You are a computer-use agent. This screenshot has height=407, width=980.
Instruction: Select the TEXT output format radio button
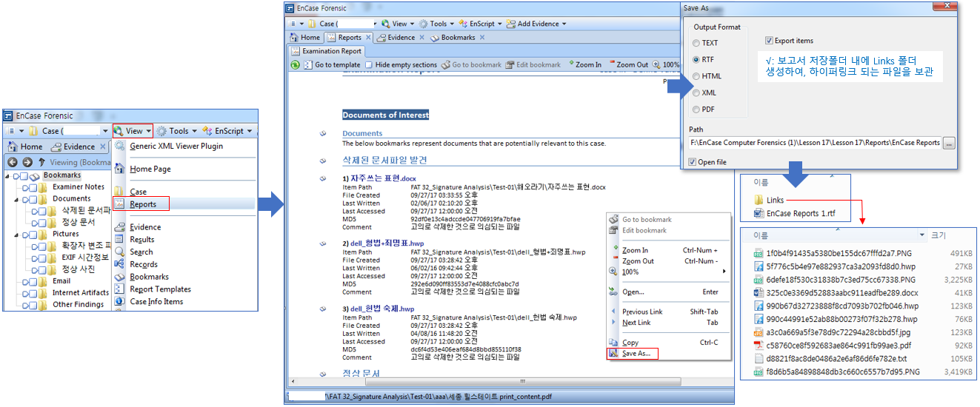696,43
